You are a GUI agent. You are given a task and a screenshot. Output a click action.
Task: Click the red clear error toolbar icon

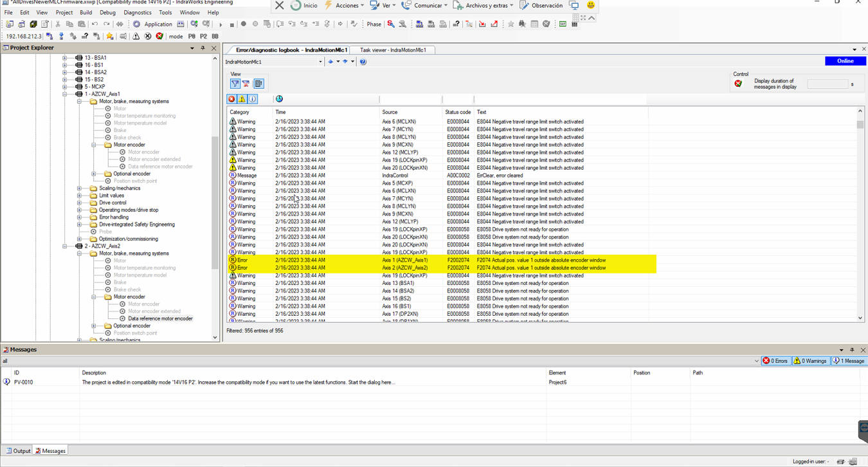click(159, 37)
